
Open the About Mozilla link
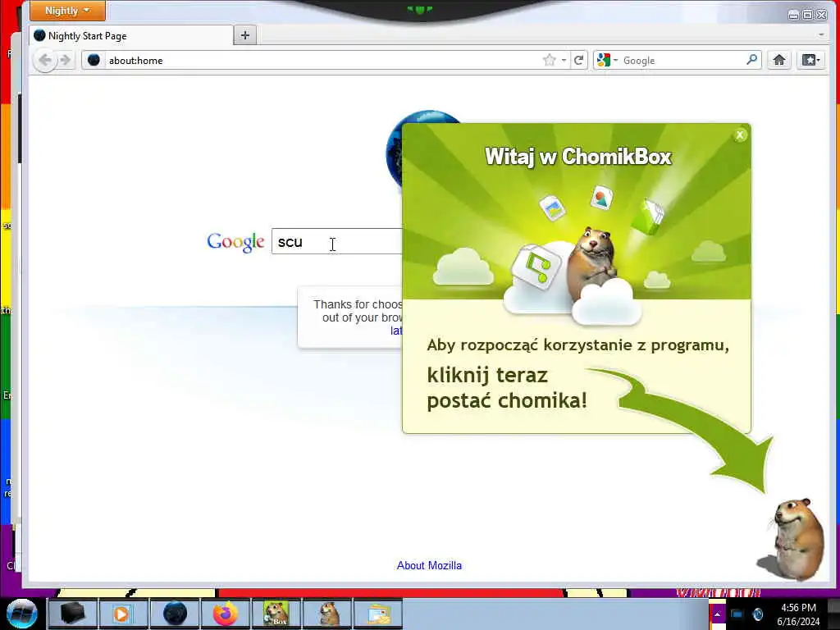click(x=429, y=565)
